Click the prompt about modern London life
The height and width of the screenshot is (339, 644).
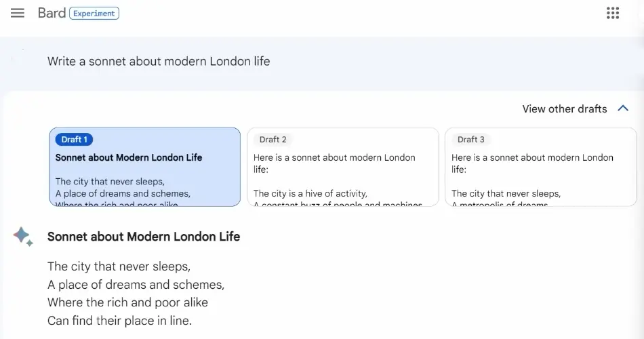click(x=159, y=61)
